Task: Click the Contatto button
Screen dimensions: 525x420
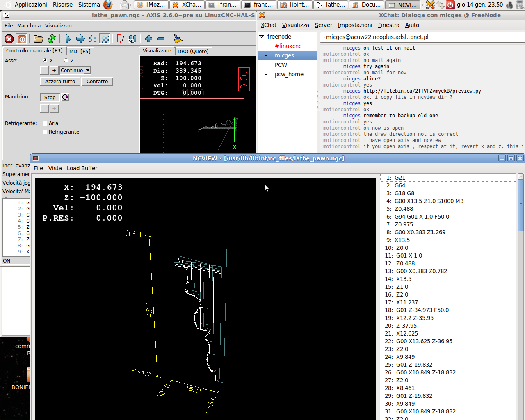Action: point(97,81)
